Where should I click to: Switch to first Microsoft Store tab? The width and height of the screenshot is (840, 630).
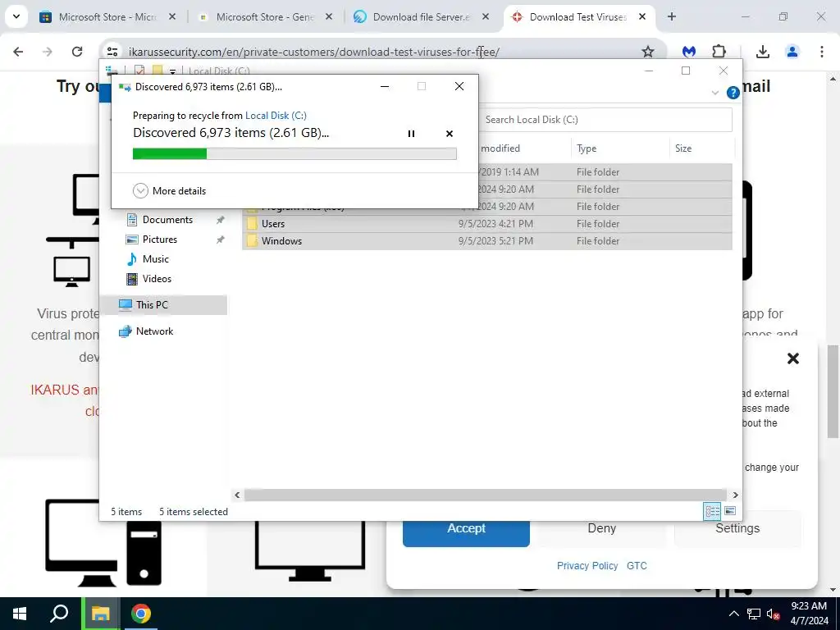(107, 17)
